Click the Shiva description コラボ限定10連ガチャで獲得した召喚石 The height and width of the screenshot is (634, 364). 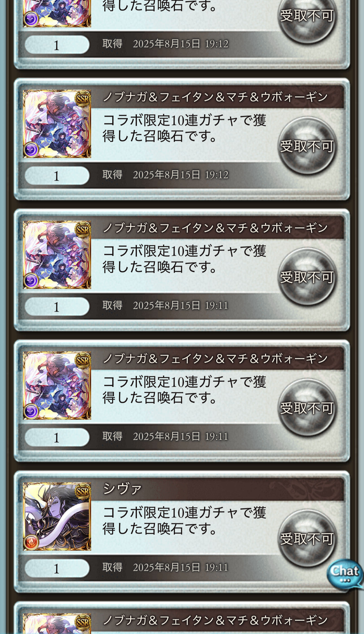click(184, 521)
